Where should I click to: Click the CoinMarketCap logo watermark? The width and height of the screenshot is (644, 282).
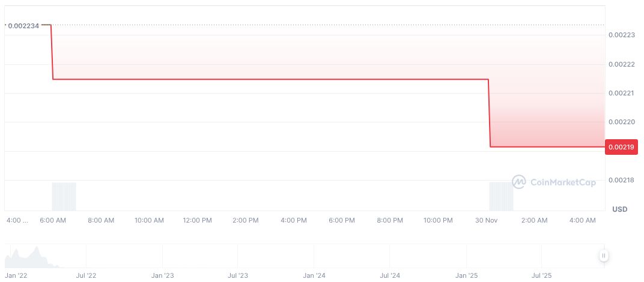553,182
